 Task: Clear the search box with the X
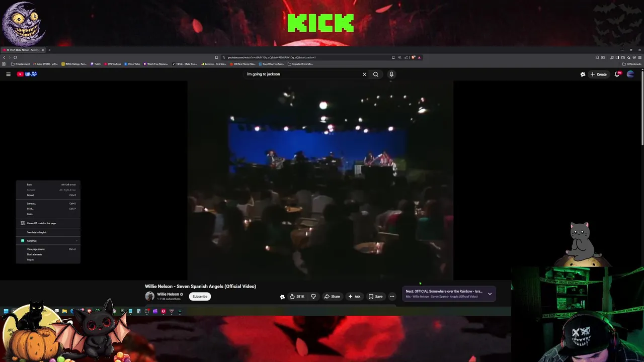pos(364,74)
